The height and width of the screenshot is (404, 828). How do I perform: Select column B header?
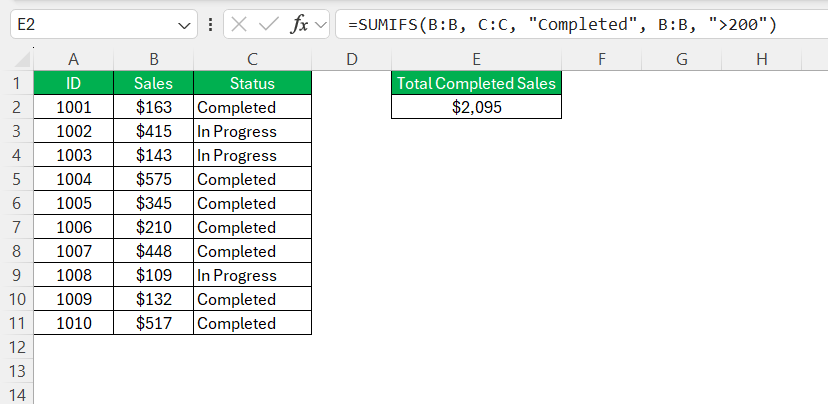coord(154,60)
